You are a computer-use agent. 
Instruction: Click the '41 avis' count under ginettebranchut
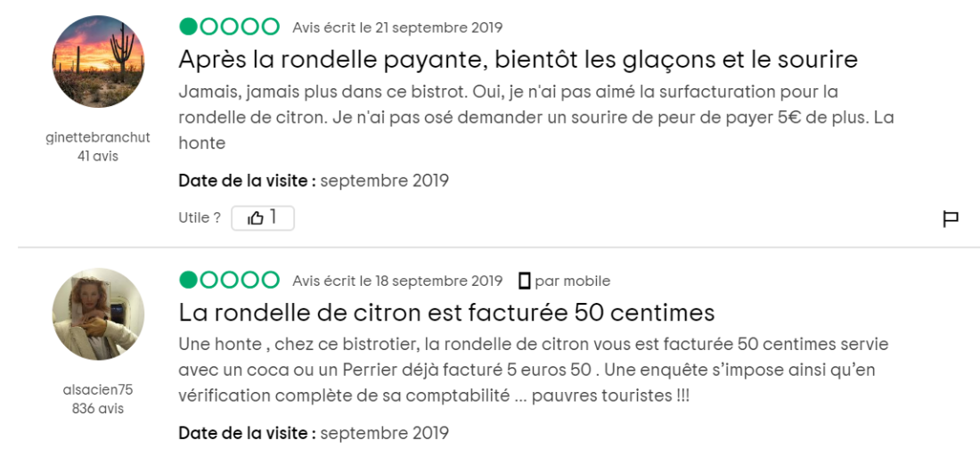pos(98,156)
